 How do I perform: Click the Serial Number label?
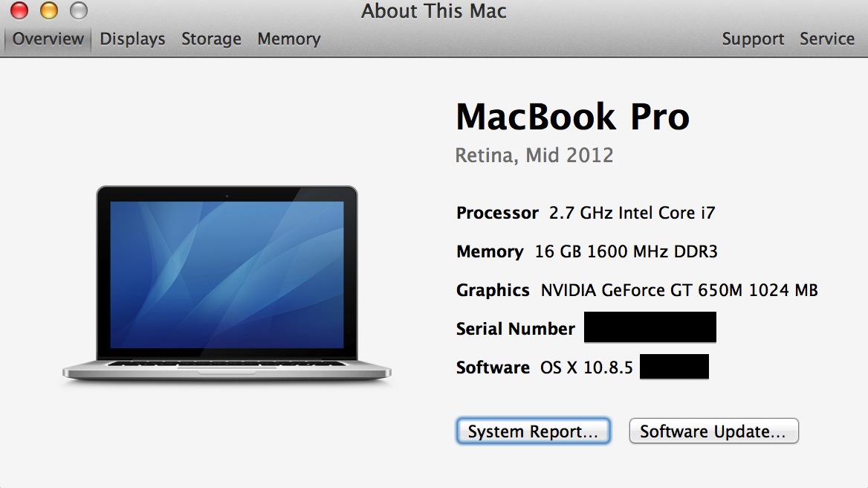coord(516,329)
